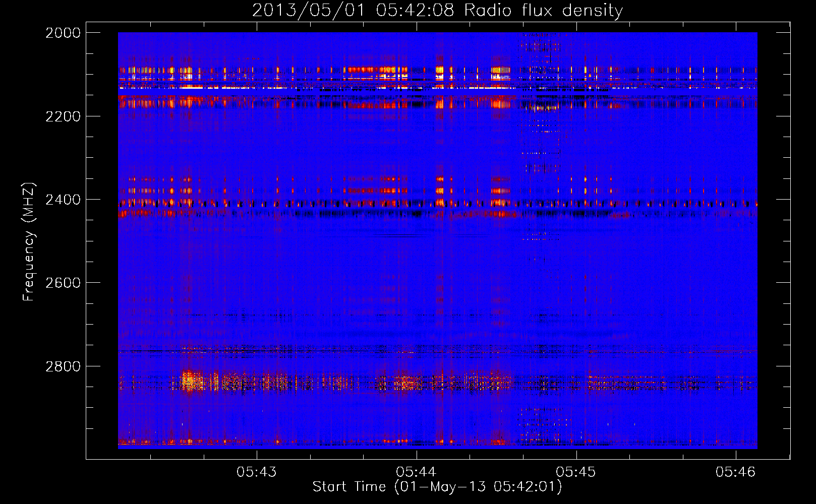Select the 2200 frequency tick label
Screen dimensions: 816x504
63,116
